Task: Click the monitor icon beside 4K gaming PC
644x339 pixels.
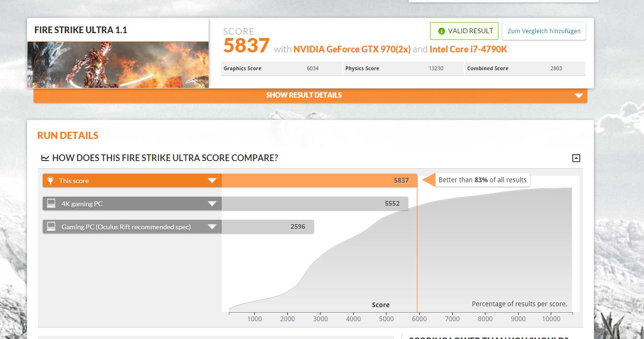Action: [50, 204]
